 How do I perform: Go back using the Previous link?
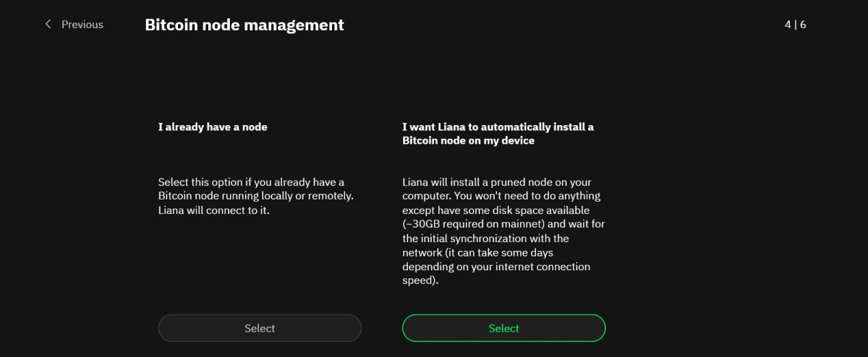pyautogui.click(x=82, y=25)
